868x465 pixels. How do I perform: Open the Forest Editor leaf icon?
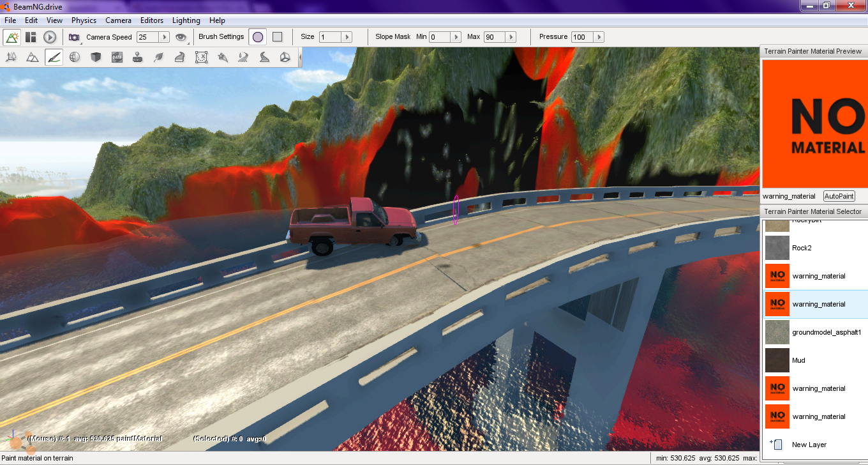159,57
